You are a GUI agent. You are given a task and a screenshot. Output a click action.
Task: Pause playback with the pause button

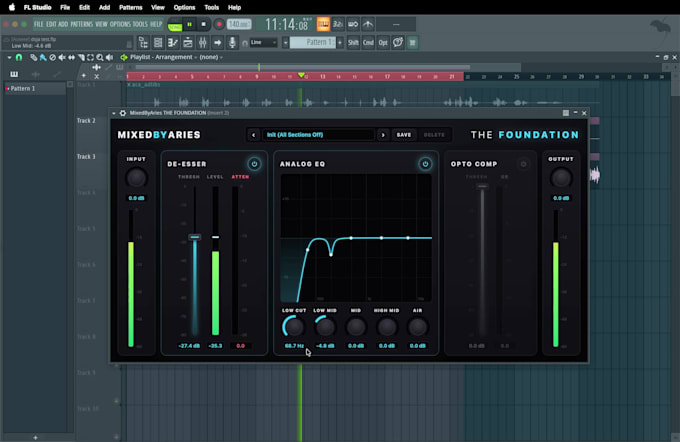tap(190, 24)
